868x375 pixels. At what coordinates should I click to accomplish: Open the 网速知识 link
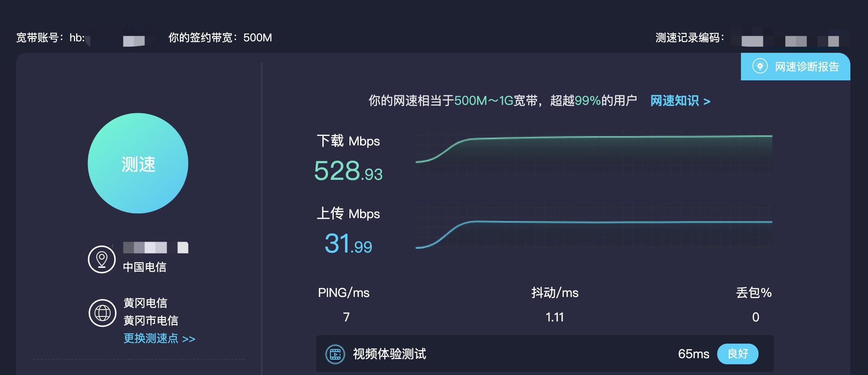click(x=680, y=101)
